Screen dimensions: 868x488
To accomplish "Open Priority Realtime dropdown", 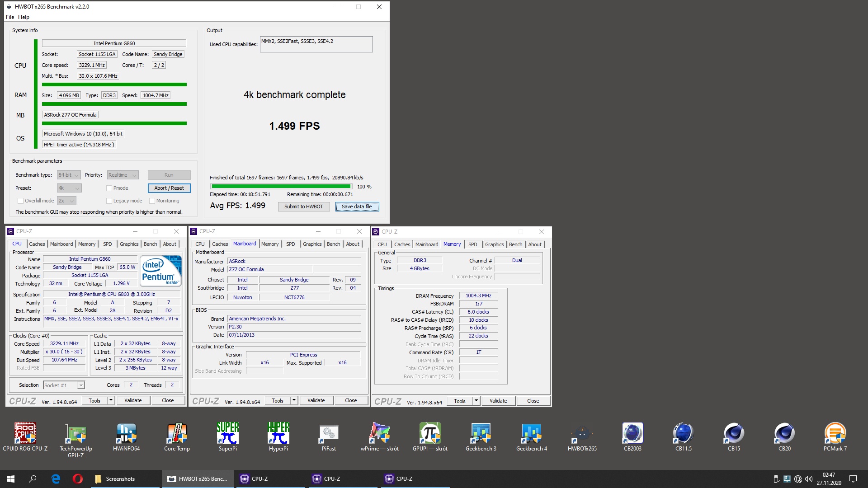I will tap(123, 175).
